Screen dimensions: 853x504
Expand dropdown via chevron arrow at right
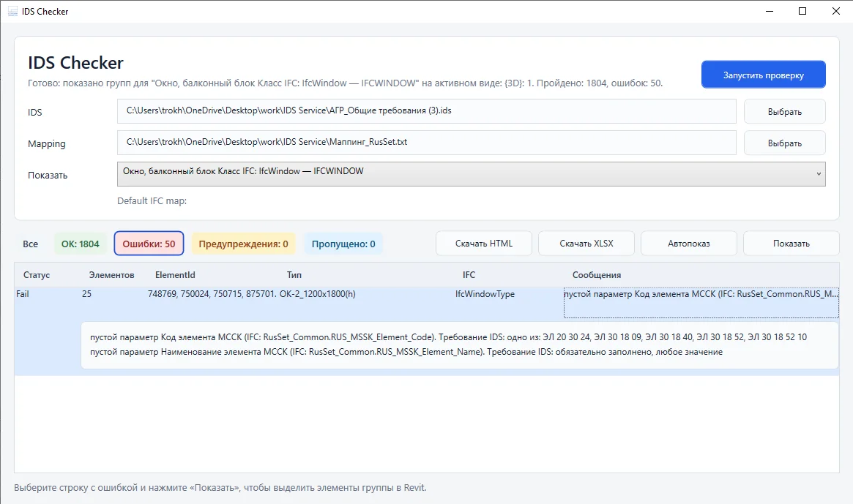click(x=818, y=174)
